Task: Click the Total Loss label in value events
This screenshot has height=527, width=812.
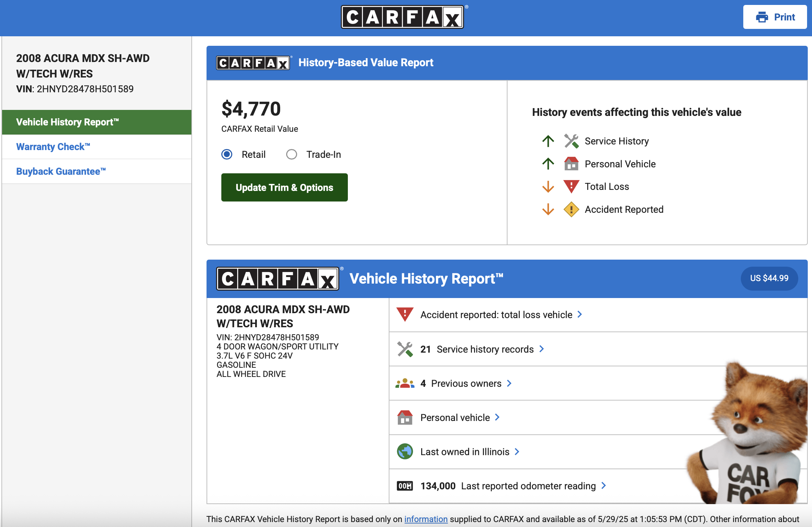Action: point(607,187)
